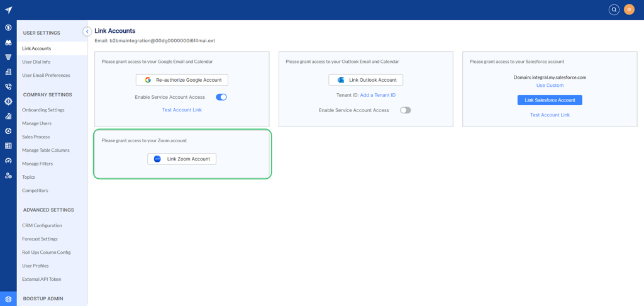Open the user admin icon in sidebar
The height and width of the screenshot is (306, 644).
tap(8, 175)
